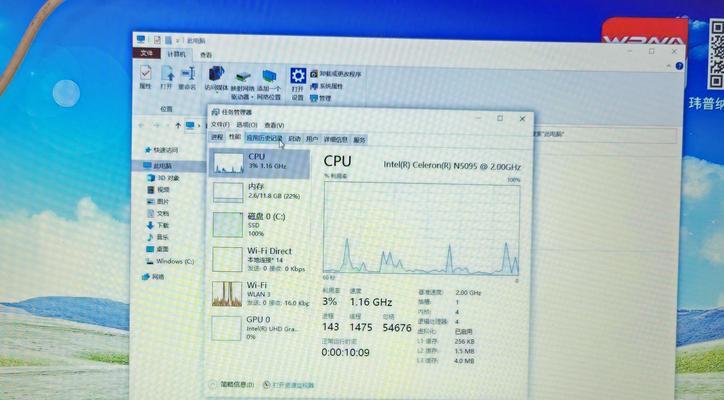Click 简略信息 fewer details button

point(232,384)
